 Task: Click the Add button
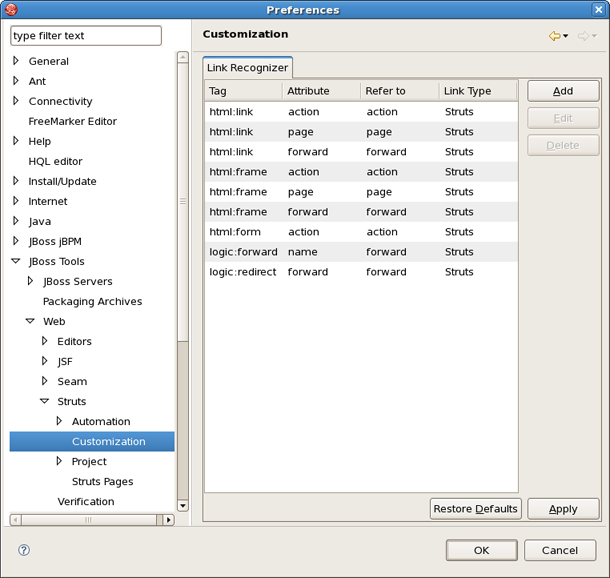point(563,91)
